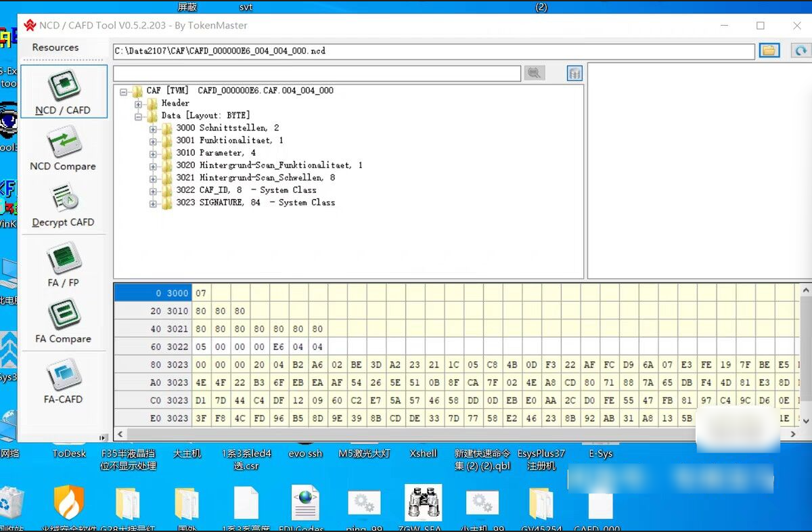Click the ZGW_SEA binoculars desktop icon
The image size is (812, 532).
(423, 502)
